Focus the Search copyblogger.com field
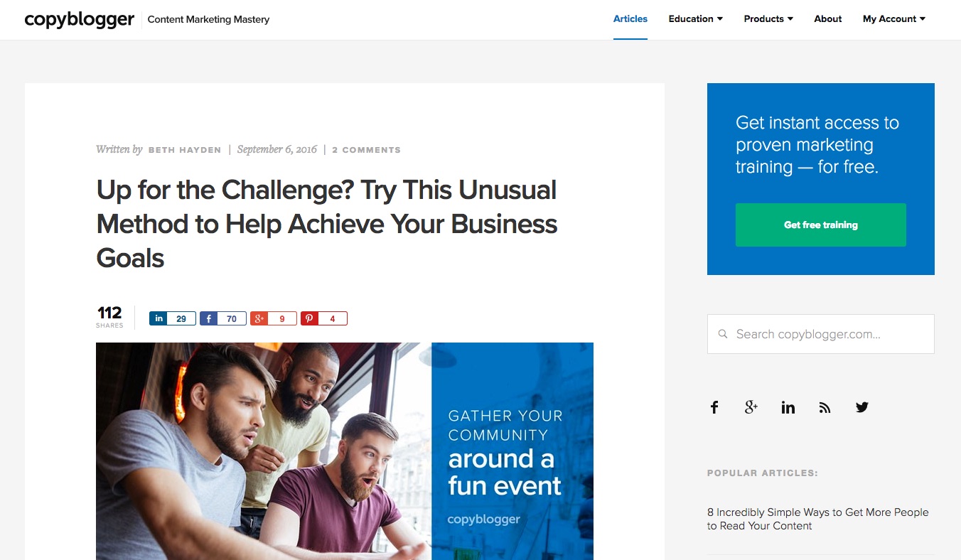 [x=821, y=334]
